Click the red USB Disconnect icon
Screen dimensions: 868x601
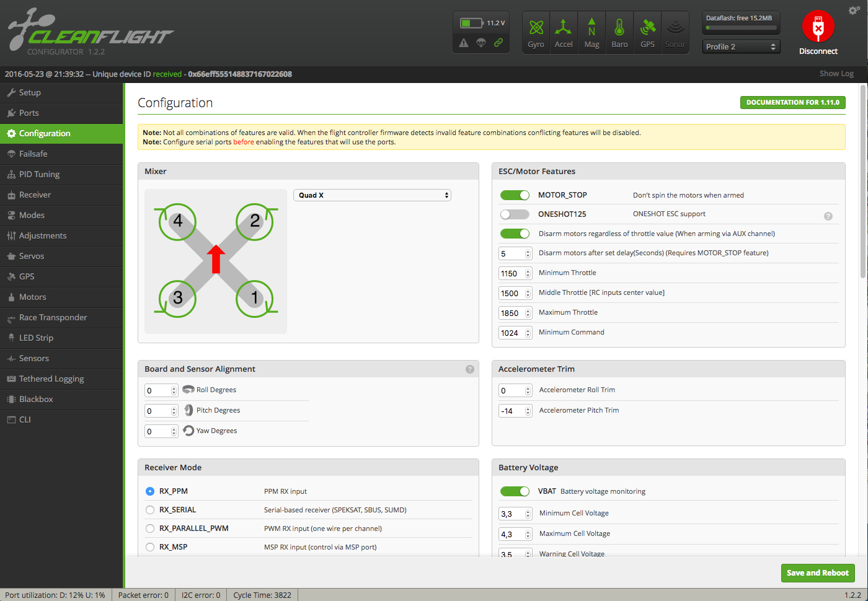[x=818, y=27]
